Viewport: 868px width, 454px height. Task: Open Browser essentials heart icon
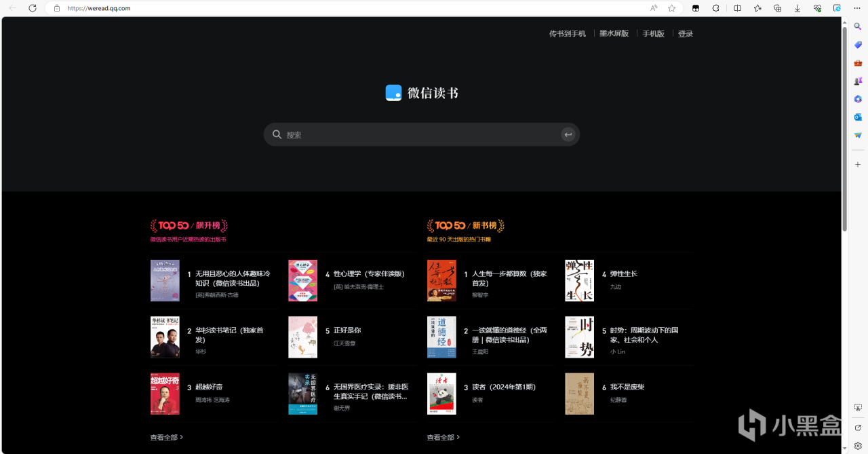817,8
